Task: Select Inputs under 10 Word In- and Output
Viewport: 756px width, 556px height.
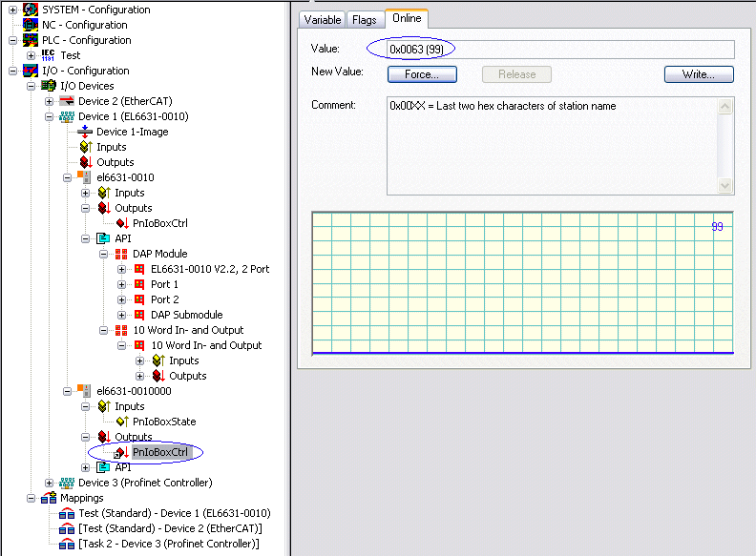Action: coord(183,360)
